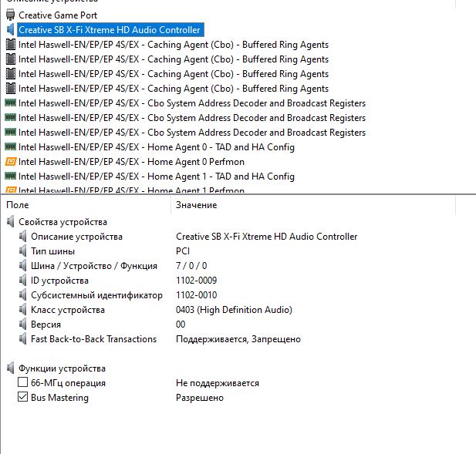Toggle the 66-МГц операция checkbox
The width and height of the screenshot is (476, 454).
click(x=23, y=382)
